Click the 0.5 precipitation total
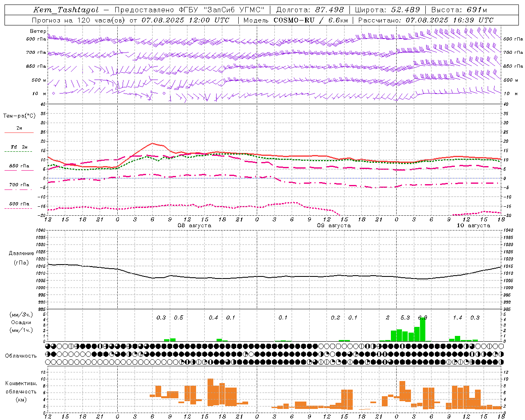The image size is (525, 420). click(x=178, y=317)
